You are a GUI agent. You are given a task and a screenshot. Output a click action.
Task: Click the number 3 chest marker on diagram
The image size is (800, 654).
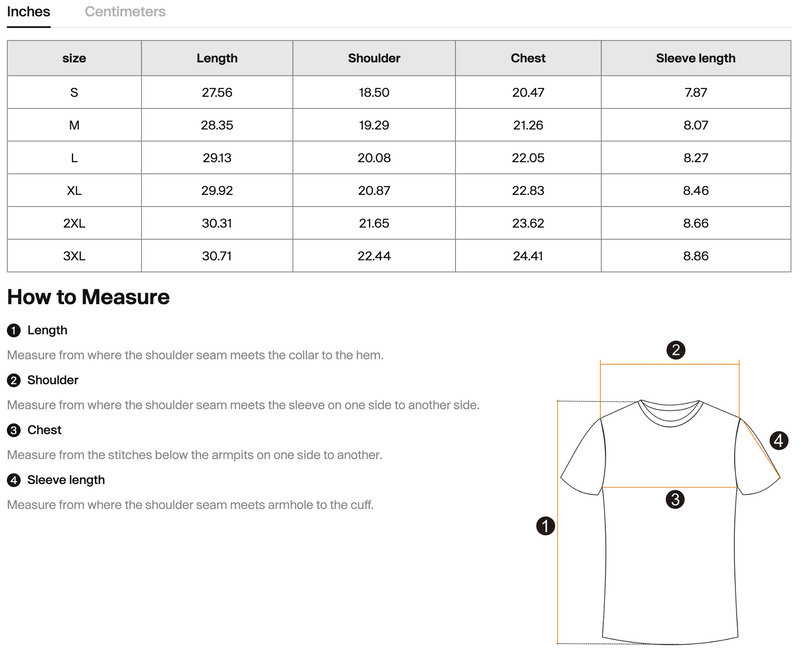[675, 499]
